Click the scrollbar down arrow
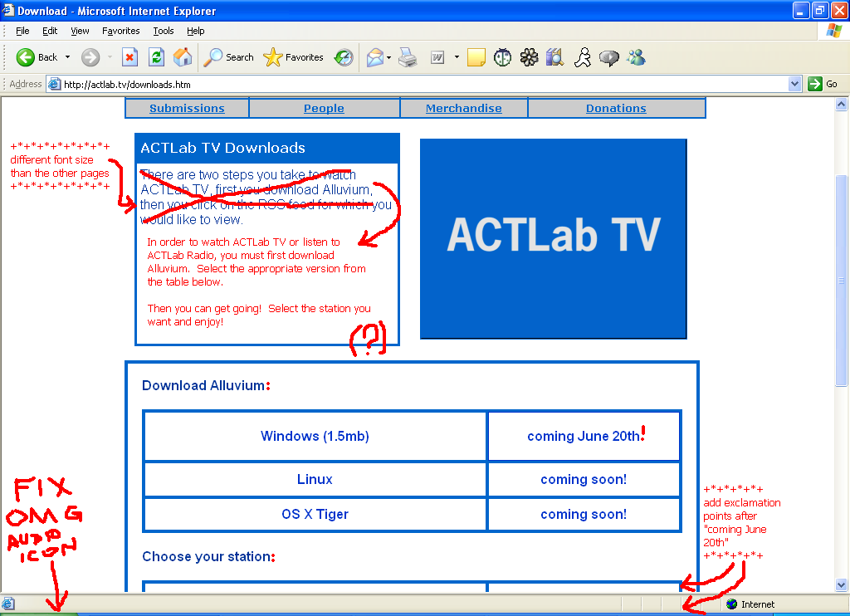The image size is (850, 616). click(842, 584)
